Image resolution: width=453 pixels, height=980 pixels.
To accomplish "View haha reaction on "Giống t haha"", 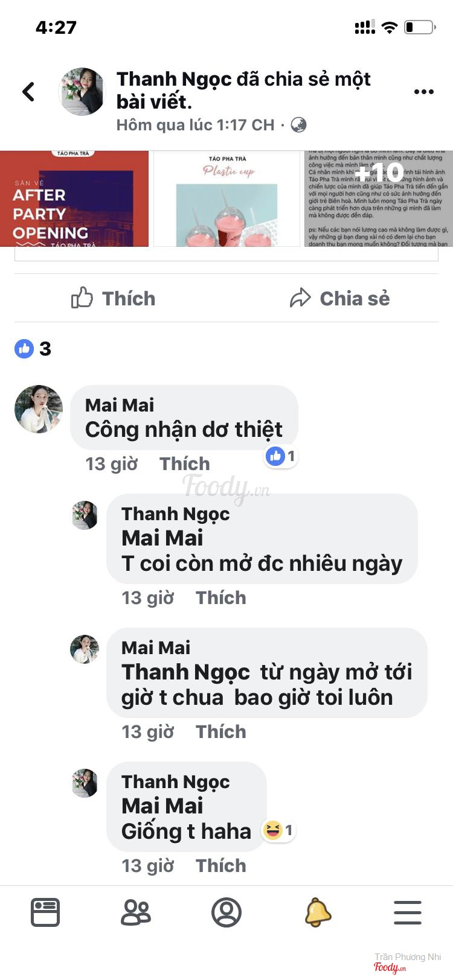I will click(x=278, y=830).
